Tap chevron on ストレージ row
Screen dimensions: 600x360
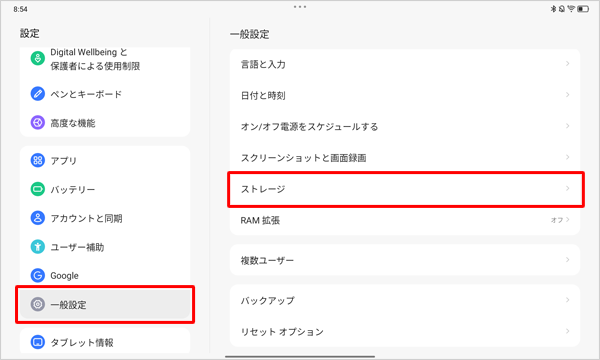(567, 188)
